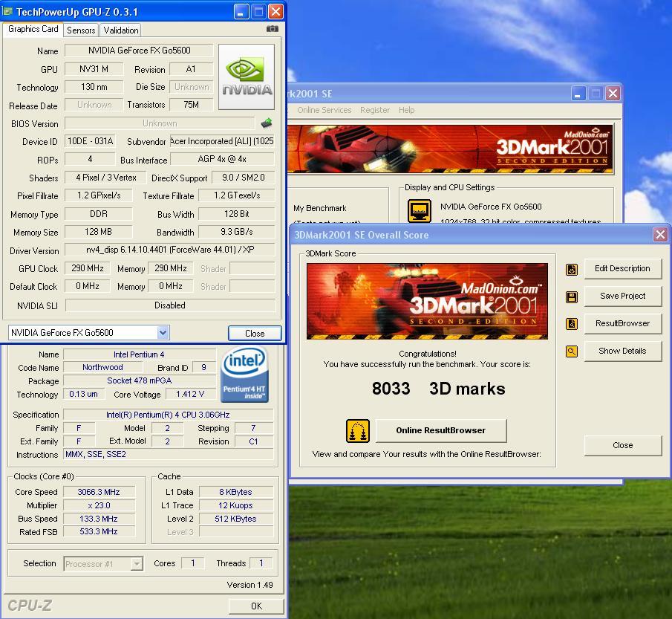672x619 pixels.
Task: Open the GPU selection dropdown in GPU-Z
Action: [163, 332]
